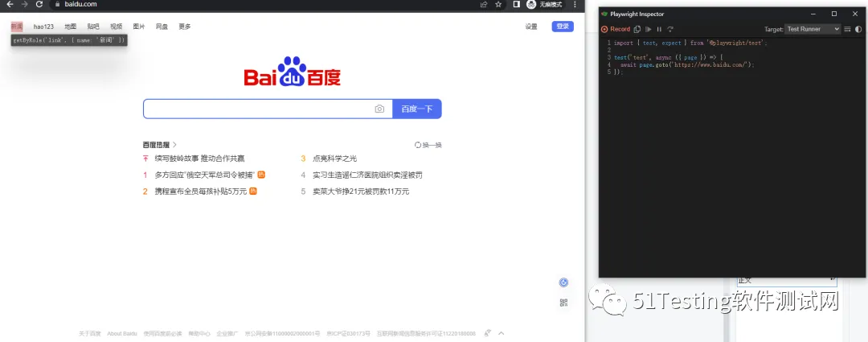
Task: Click the share page icon in address bar
Action: coord(484,4)
